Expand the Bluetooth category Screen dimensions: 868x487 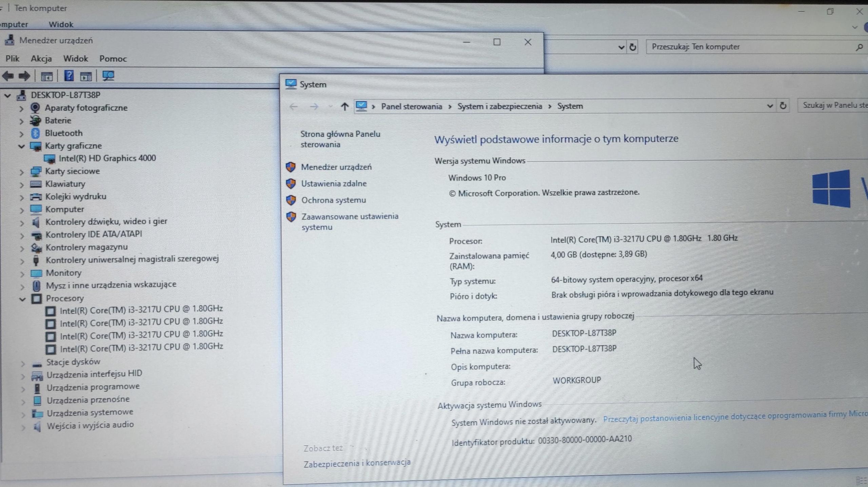pyautogui.click(x=21, y=134)
